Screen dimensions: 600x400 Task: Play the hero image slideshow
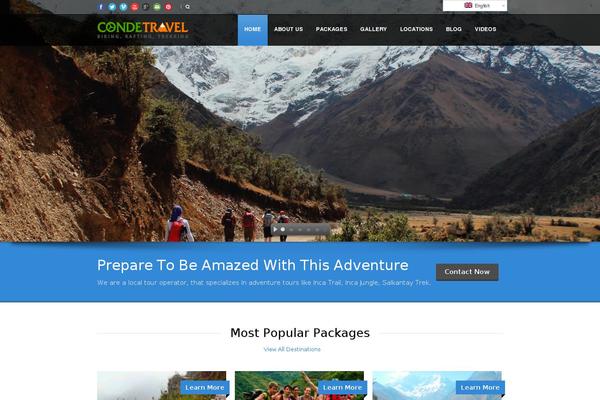pyautogui.click(x=275, y=229)
